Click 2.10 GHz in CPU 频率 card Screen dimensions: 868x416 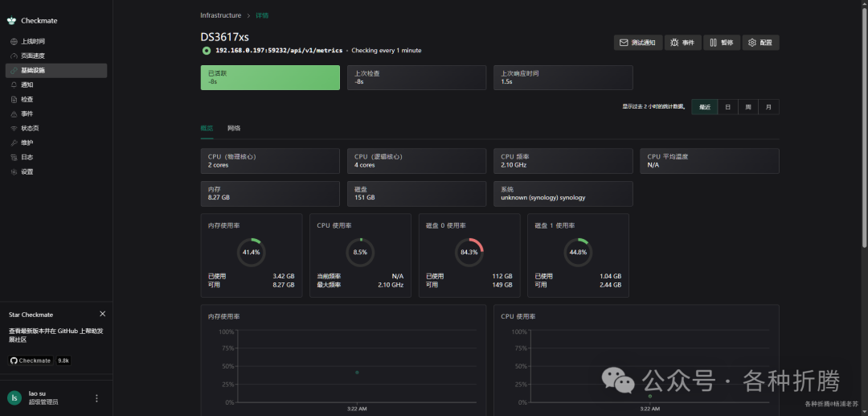[514, 165]
